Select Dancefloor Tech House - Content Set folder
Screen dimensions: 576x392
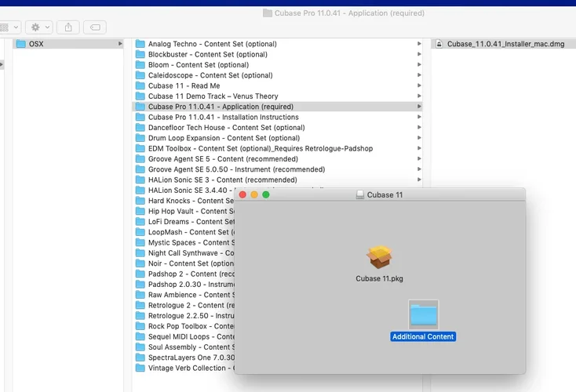point(277,127)
